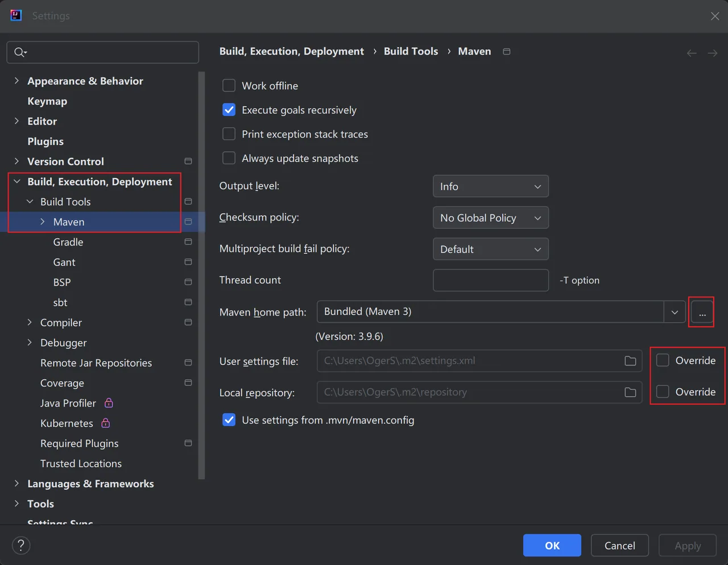Select Plugins in the settings tree
Viewport: 728px width, 565px height.
[x=45, y=142]
